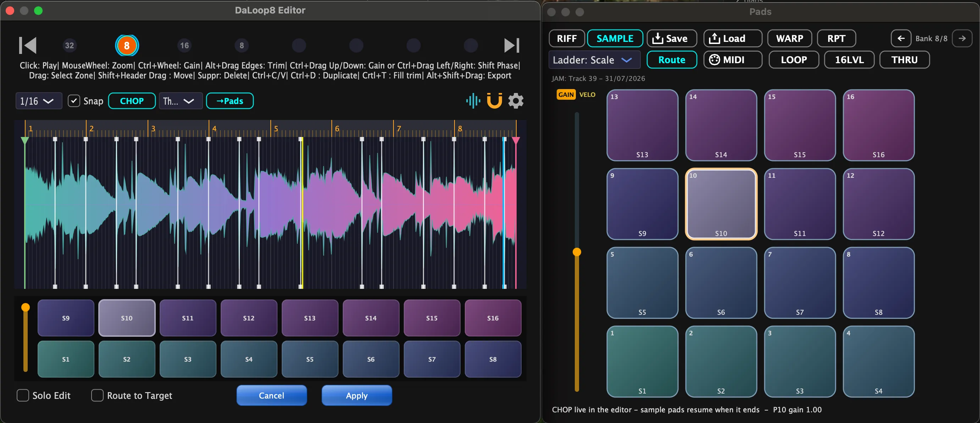Switch to 16LVL mode

849,60
